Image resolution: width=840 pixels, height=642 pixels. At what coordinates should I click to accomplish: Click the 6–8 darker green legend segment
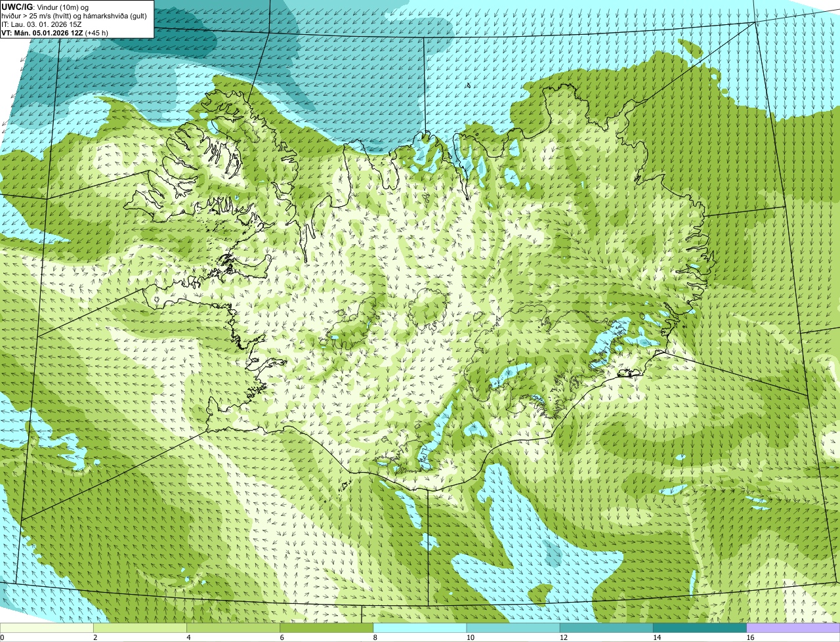[326, 628]
